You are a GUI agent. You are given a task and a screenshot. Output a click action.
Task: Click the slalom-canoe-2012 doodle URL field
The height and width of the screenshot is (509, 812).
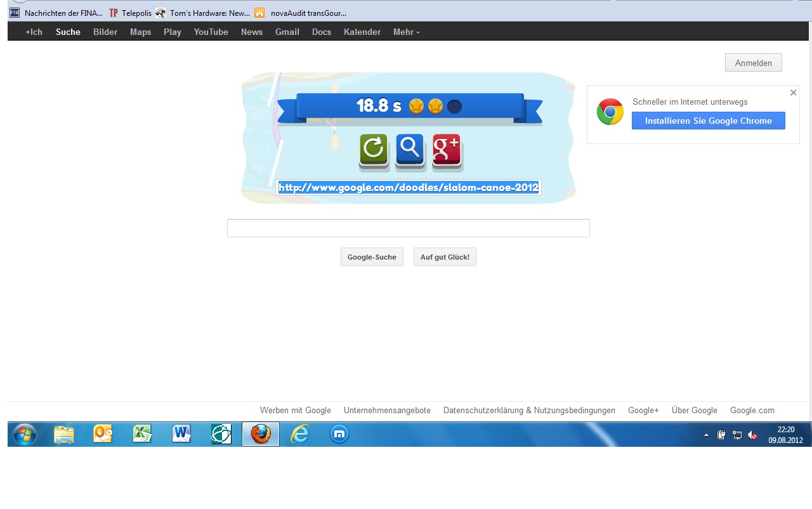click(409, 187)
